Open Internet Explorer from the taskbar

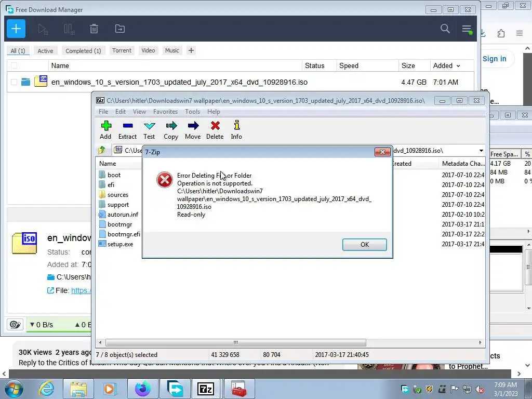(46, 389)
